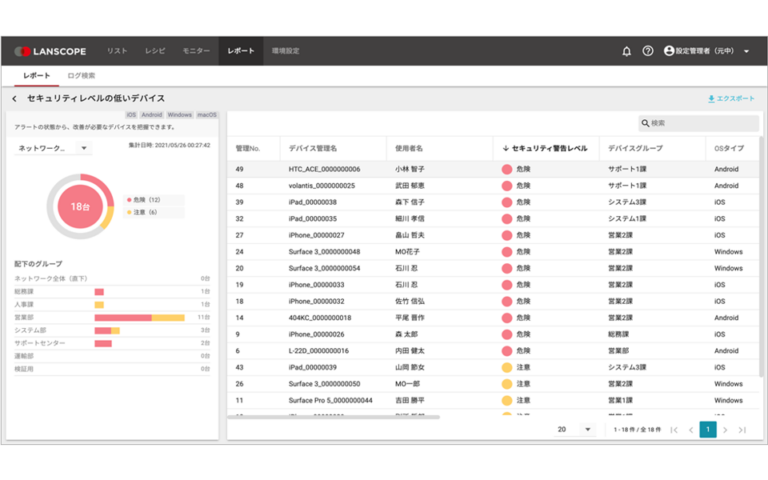Expand the 設定管理者 account menu arrow

tap(746, 51)
